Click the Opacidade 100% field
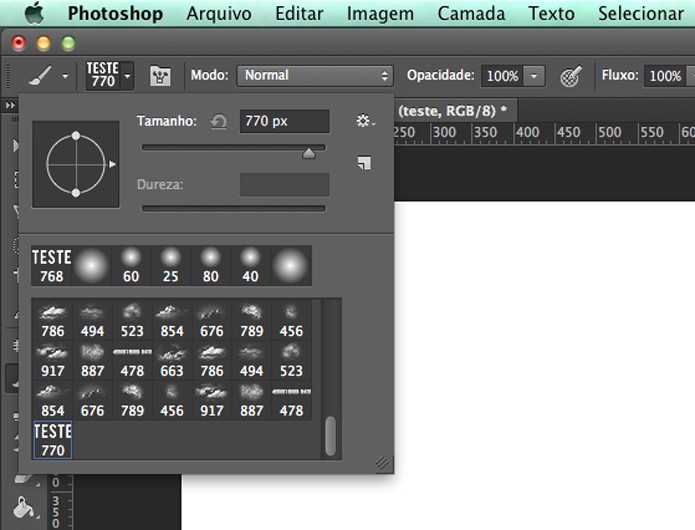Image resolution: width=695 pixels, height=530 pixels. tap(502, 76)
